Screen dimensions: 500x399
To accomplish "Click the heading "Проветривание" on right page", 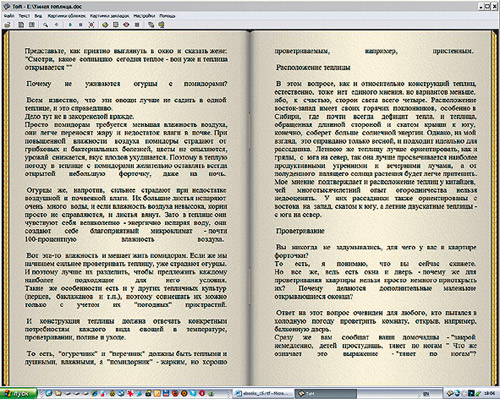I will [300, 231].
